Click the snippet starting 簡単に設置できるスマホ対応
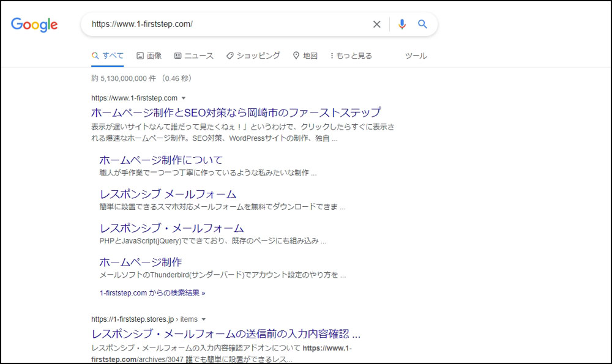 [x=223, y=207]
